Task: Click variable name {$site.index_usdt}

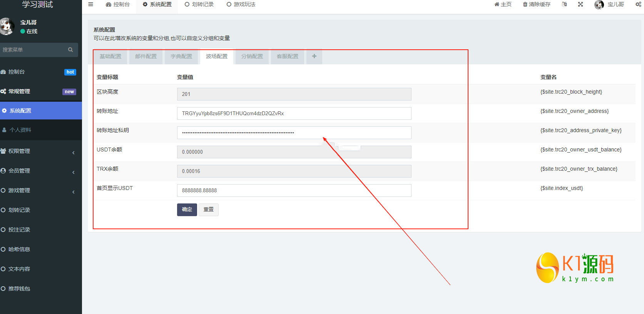Action: [x=562, y=188]
